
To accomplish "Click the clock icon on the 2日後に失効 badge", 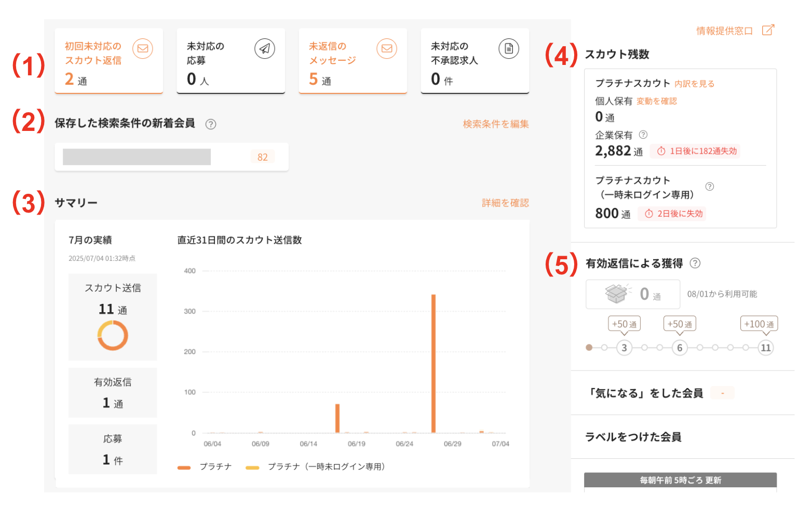I will coord(649,214).
